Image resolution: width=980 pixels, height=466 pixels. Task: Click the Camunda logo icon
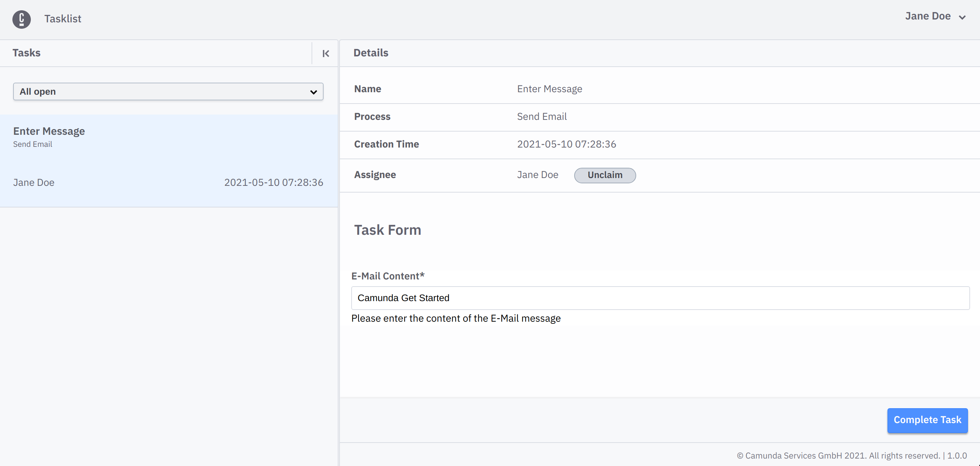pos(21,19)
